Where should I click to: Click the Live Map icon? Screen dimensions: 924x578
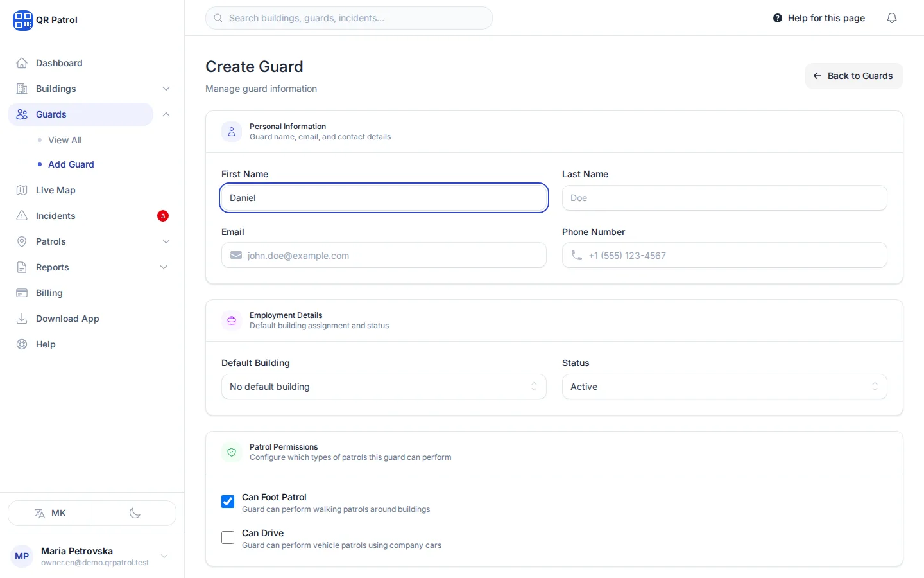(22, 190)
